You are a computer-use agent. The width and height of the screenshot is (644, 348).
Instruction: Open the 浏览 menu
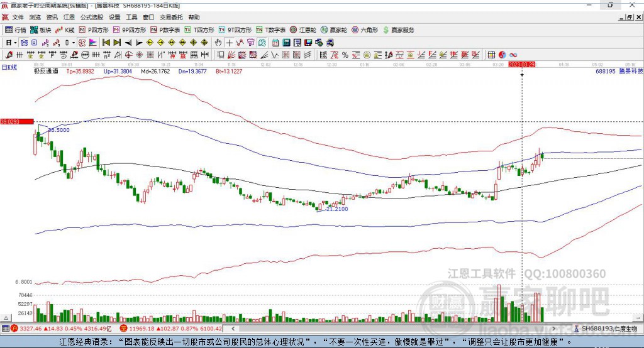pyautogui.click(x=35, y=17)
